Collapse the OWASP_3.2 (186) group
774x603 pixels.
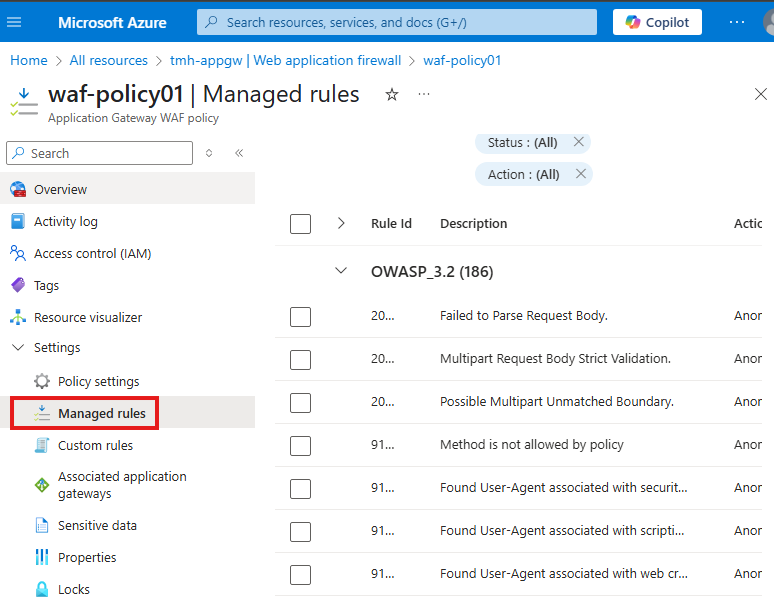[x=341, y=271]
